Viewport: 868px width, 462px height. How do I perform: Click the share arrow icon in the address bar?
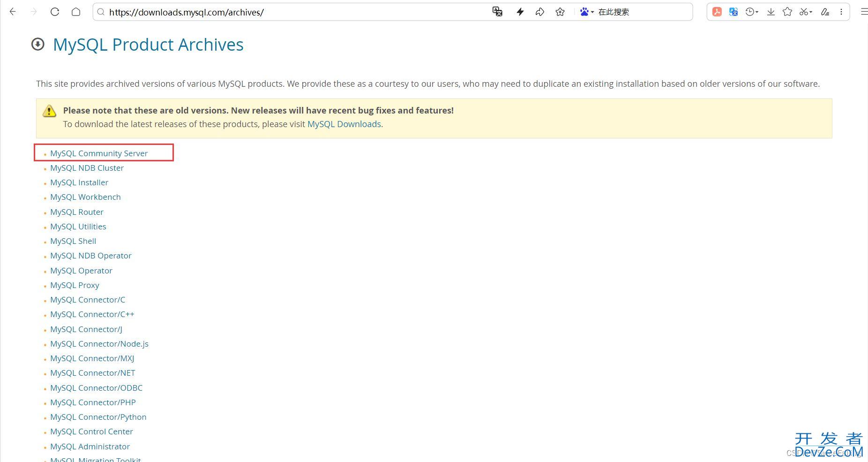(540, 12)
